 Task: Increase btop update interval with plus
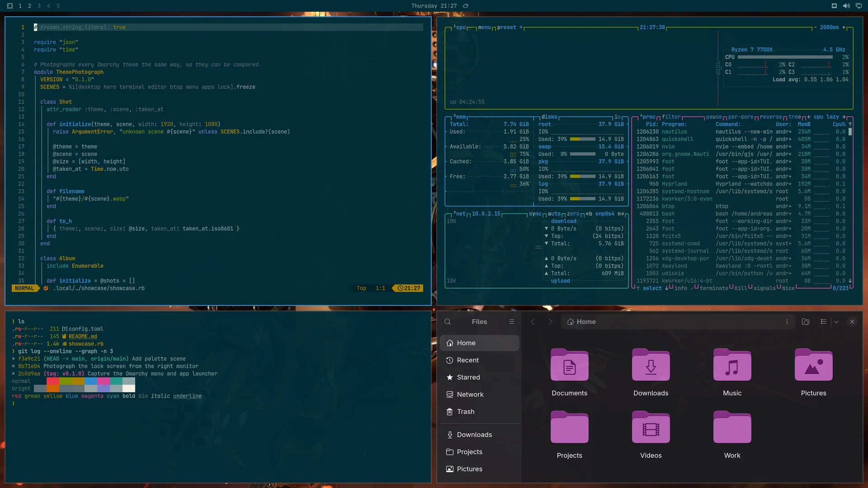tap(844, 28)
